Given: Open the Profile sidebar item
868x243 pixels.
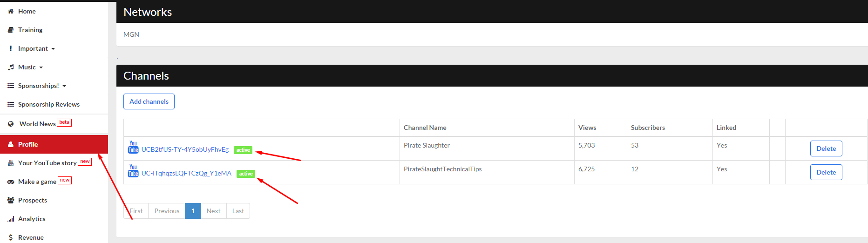Looking at the screenshot, I should tap(28, 144).
